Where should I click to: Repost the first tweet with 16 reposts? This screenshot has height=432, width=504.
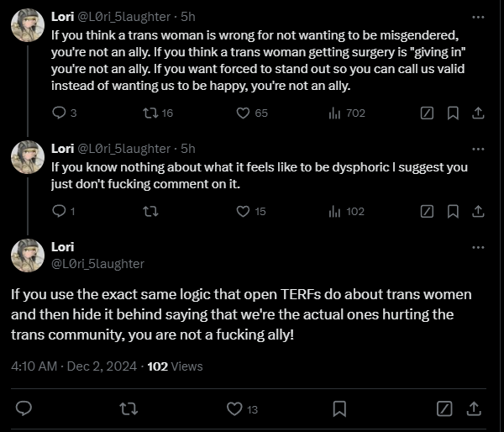coord(152,113)
